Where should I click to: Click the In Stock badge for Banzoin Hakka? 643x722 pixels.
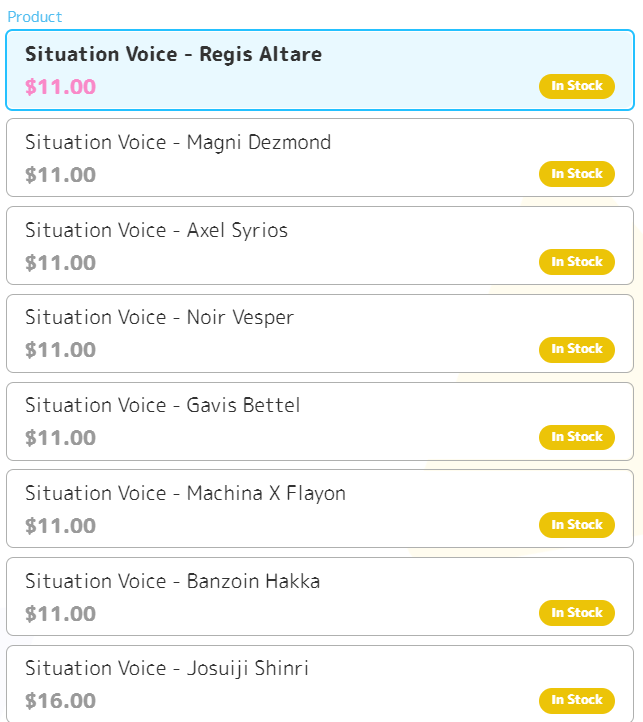point(577,613)
